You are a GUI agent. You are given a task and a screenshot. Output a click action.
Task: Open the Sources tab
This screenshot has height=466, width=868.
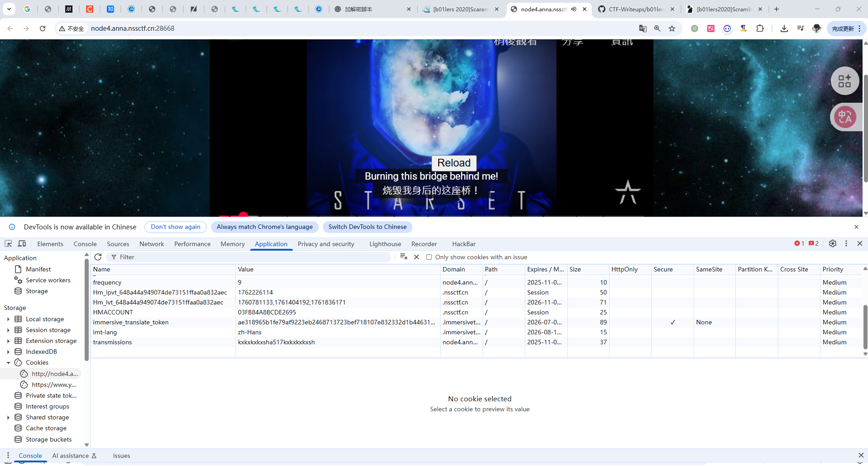tap(118, 244)
